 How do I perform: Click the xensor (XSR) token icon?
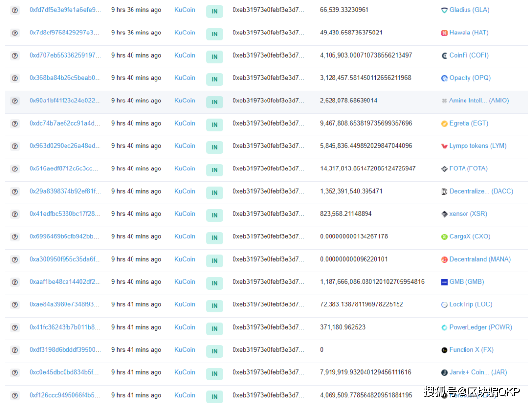click(444, 214)
